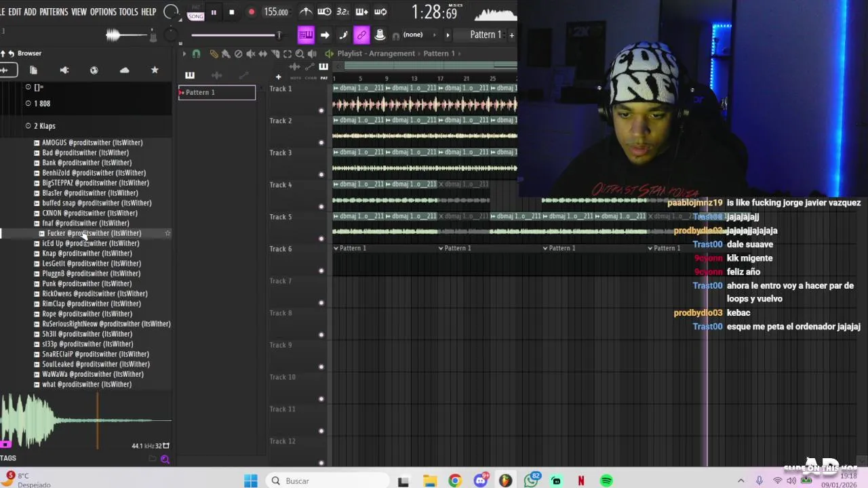Open the OPTIONS menu
The width and height of the screenshot is (868, 488).
click(103, 12)
